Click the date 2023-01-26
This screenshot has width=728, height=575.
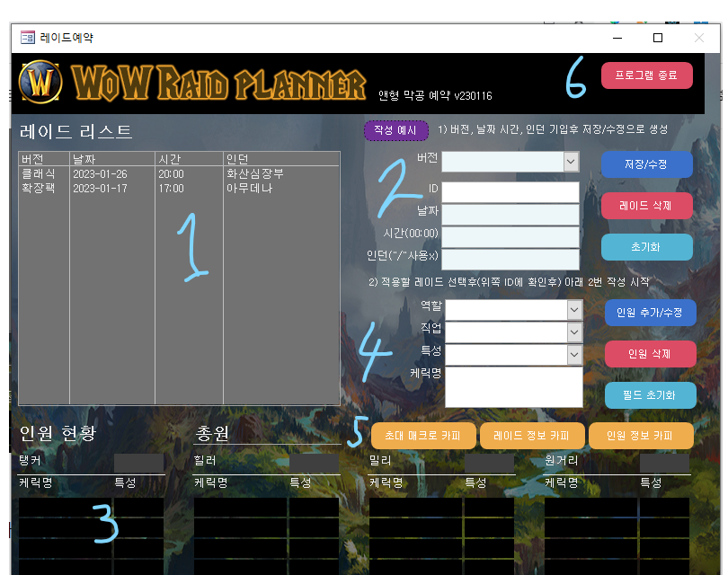pos(100,174)
